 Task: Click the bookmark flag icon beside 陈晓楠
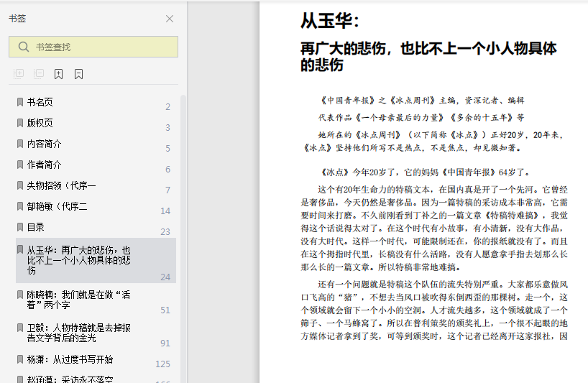(20, 295)
